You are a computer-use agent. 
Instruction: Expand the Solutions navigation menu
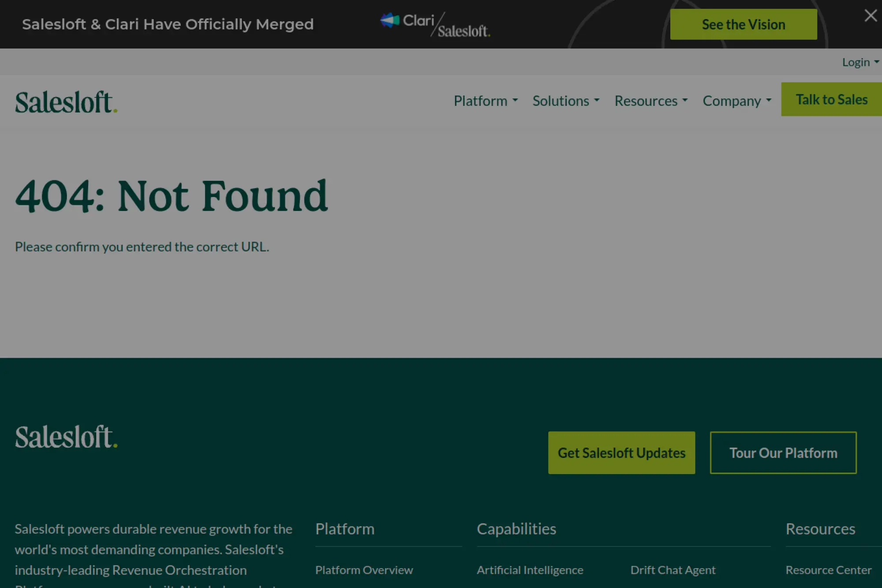click(x=565, y=101)
